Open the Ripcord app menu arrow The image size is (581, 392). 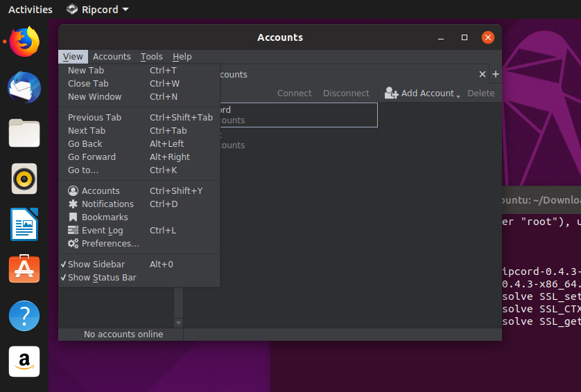coord(125,9)
